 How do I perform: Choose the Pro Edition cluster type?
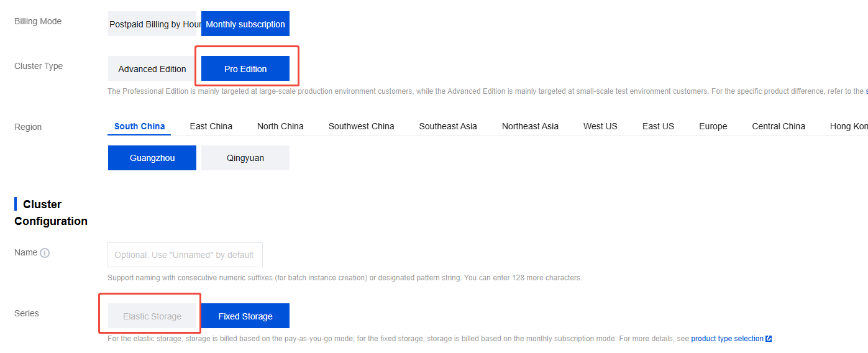tap(245, 69)
